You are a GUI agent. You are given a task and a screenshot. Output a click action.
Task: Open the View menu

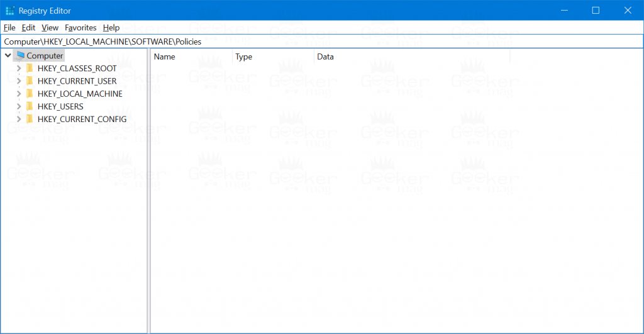coord(50,28)
